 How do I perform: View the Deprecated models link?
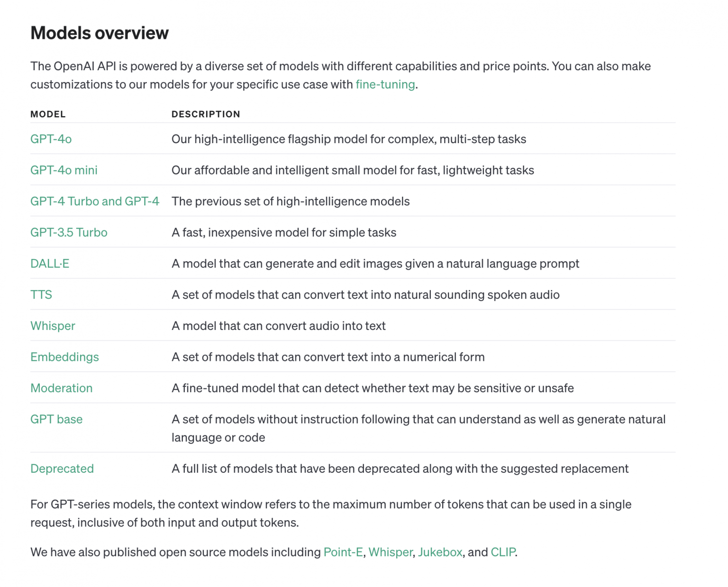pyautogui.click(x=62, y=468)
